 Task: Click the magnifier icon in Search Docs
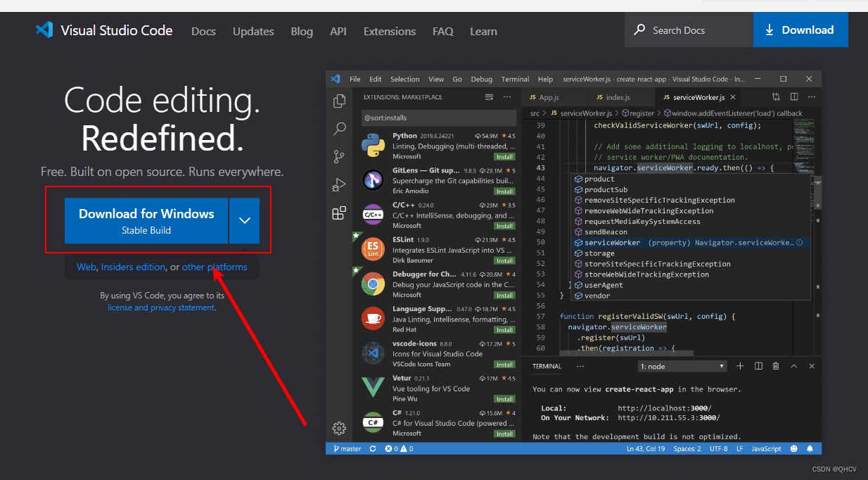[639, 30]
